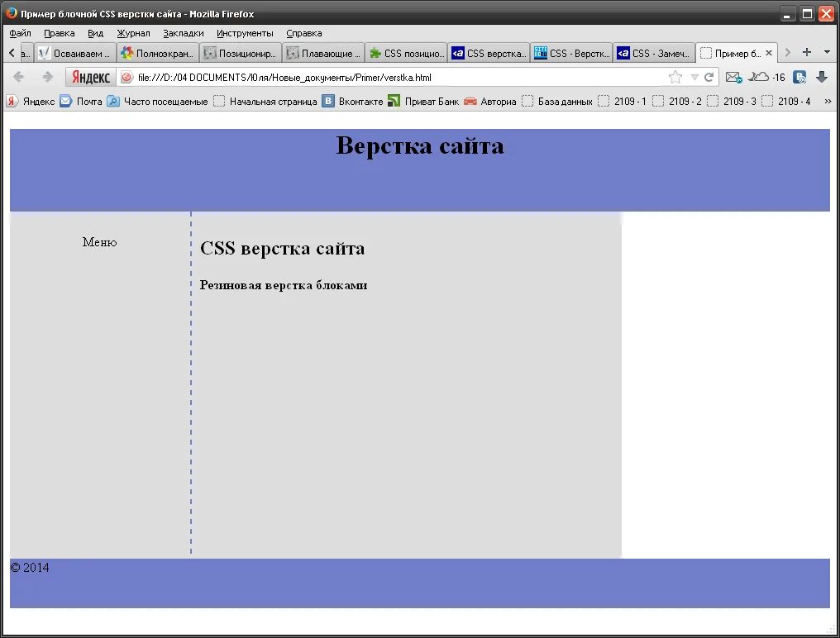
Task: Close the Пример б... tab
Action: [x=769, y=53]
